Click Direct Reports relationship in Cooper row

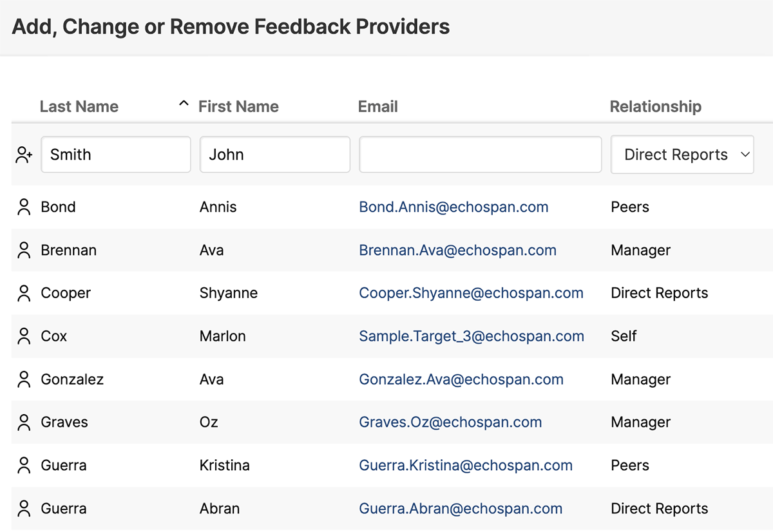pos(660,294)
